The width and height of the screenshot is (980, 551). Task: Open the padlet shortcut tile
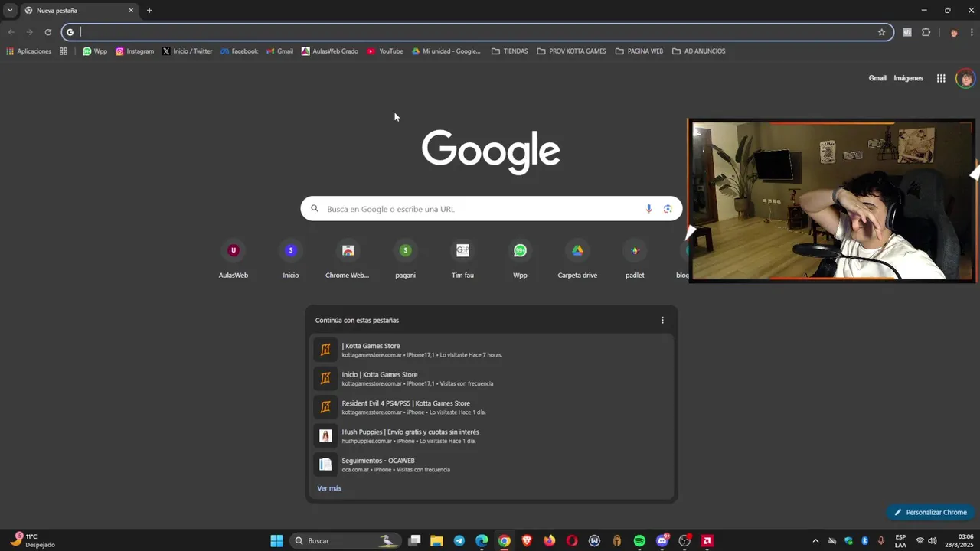[635, 260]
